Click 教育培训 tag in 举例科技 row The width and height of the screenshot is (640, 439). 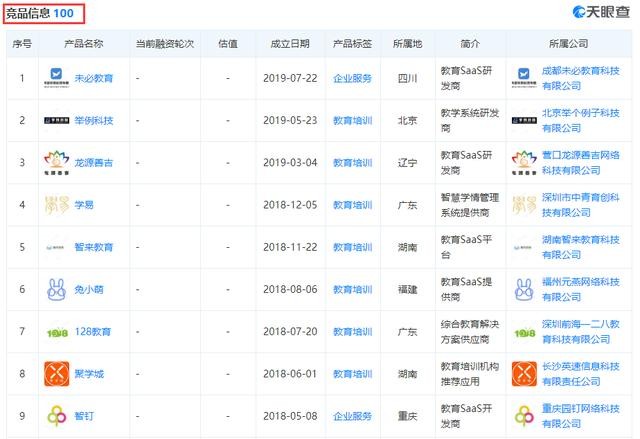pyautogui.click(x=353, y=120)
